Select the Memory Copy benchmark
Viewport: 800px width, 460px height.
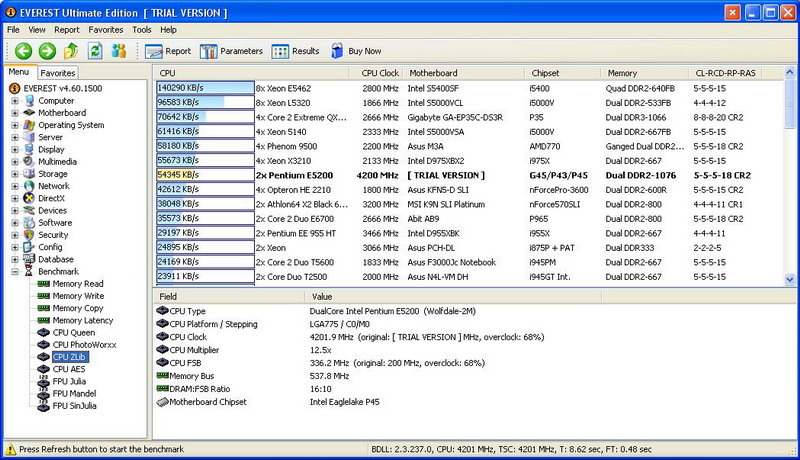point(78,308)
